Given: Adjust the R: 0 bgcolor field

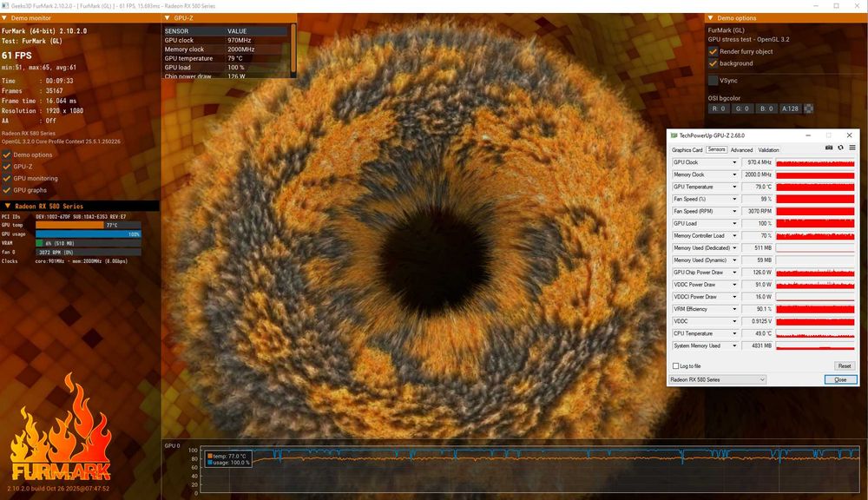Looking at the screenshot, I should click(718, 109).
